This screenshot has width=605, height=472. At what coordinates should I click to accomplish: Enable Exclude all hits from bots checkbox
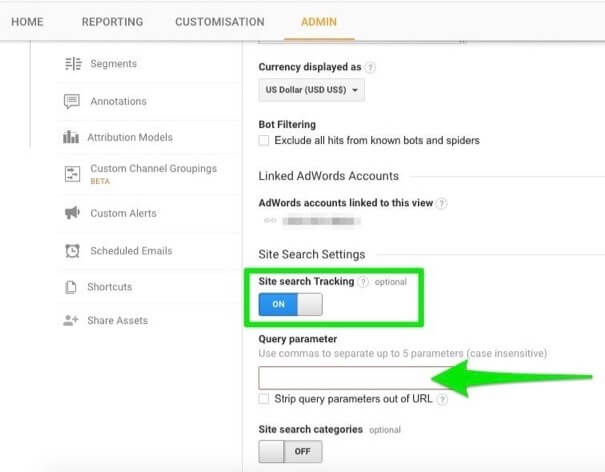264,141
